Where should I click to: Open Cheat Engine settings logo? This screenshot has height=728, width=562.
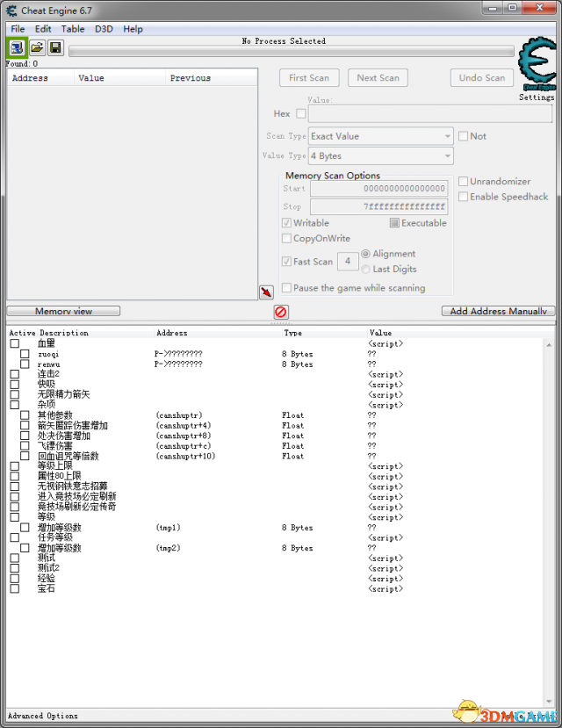coord(537,64)
